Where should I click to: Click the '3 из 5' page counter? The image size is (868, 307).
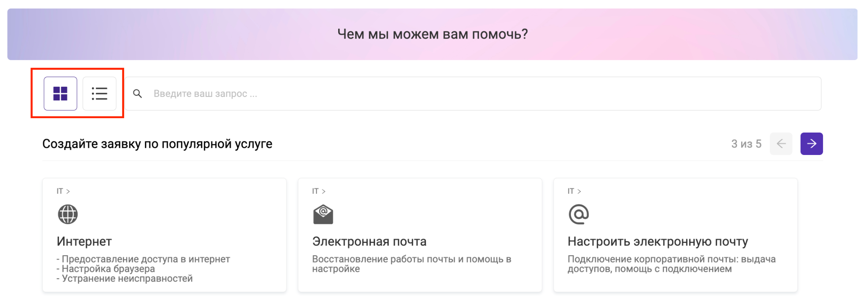click(746, 144)
